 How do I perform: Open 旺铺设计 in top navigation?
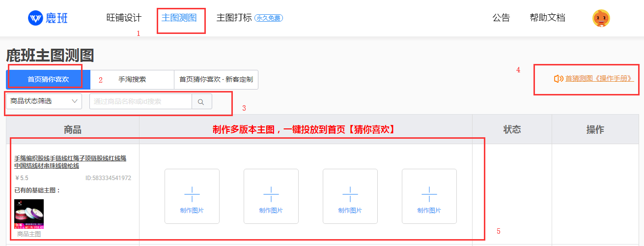(x=124, y=18)
